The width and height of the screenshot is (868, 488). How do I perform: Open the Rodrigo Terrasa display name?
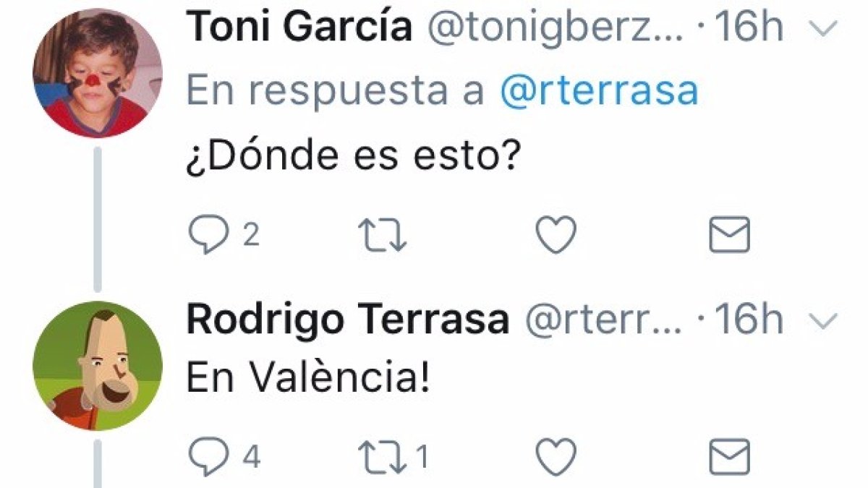point(347,321)
